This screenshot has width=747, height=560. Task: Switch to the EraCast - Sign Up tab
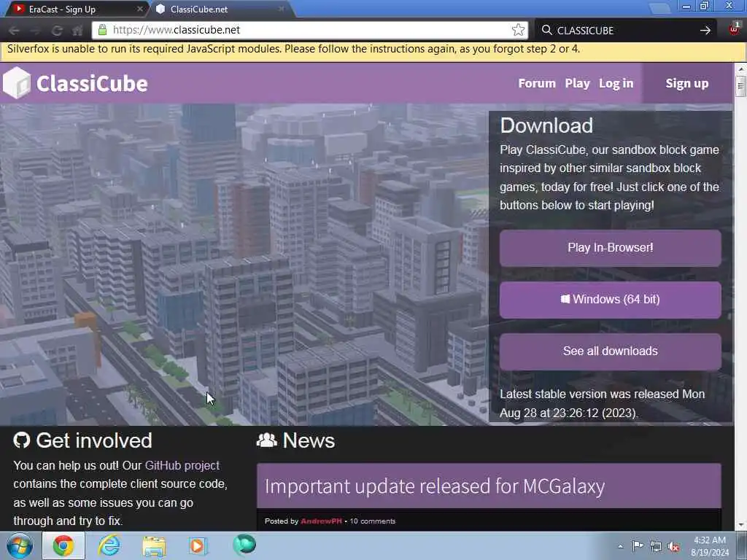pos(77,9)
